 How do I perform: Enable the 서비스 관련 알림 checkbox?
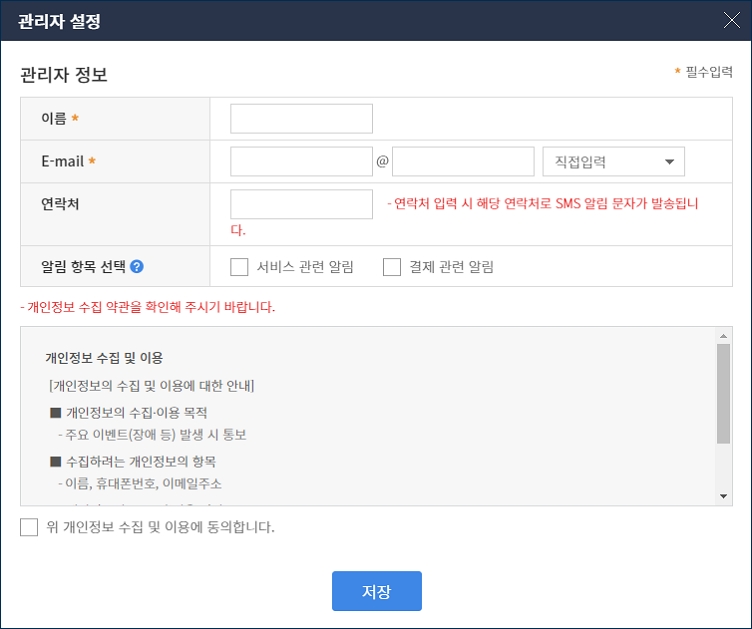click(x=239, y=267)
